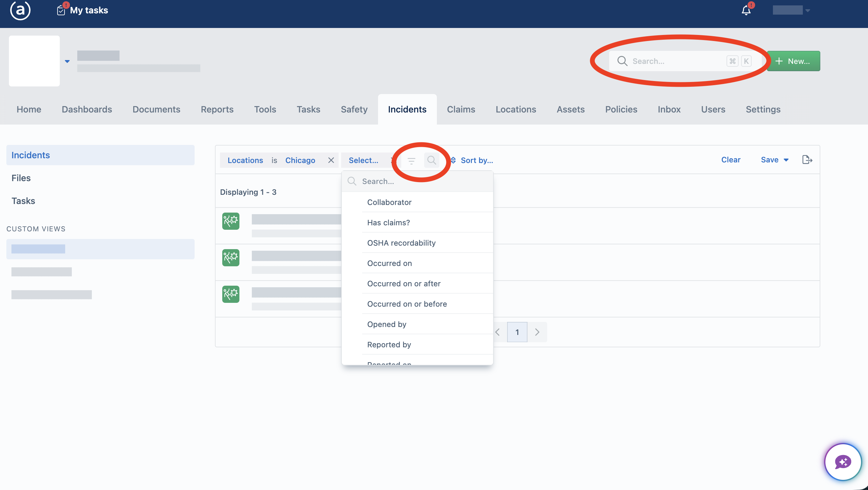868x490 pixels.
Task: Click the magnifier icon next to filters
Action: tap(432, 160)
